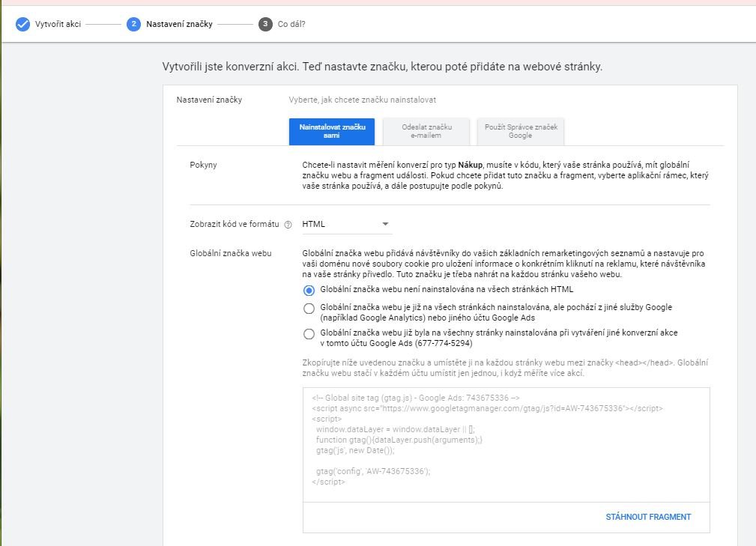Click the 'Vytvořili jste konverzní akci' heading
This screenshot has height=546, width=756.
[x=382, y=67]
